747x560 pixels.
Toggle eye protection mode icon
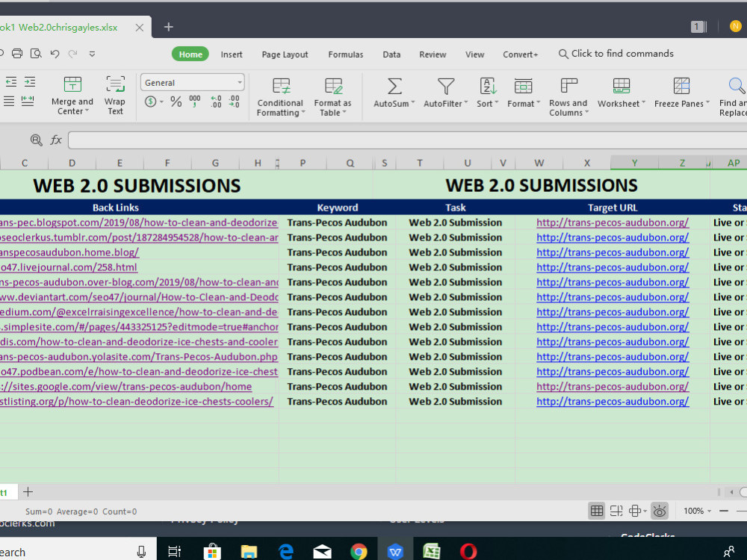point(660,511)
